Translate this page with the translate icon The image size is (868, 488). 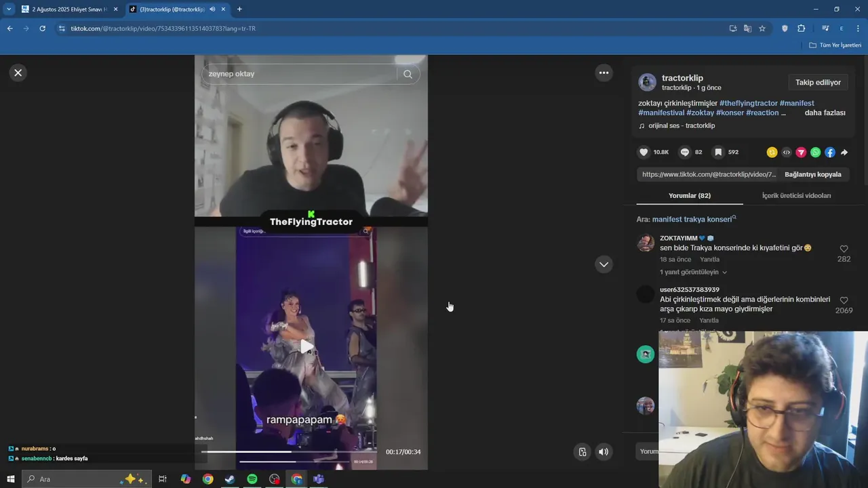pyautogui.click(x=747, y=28)
